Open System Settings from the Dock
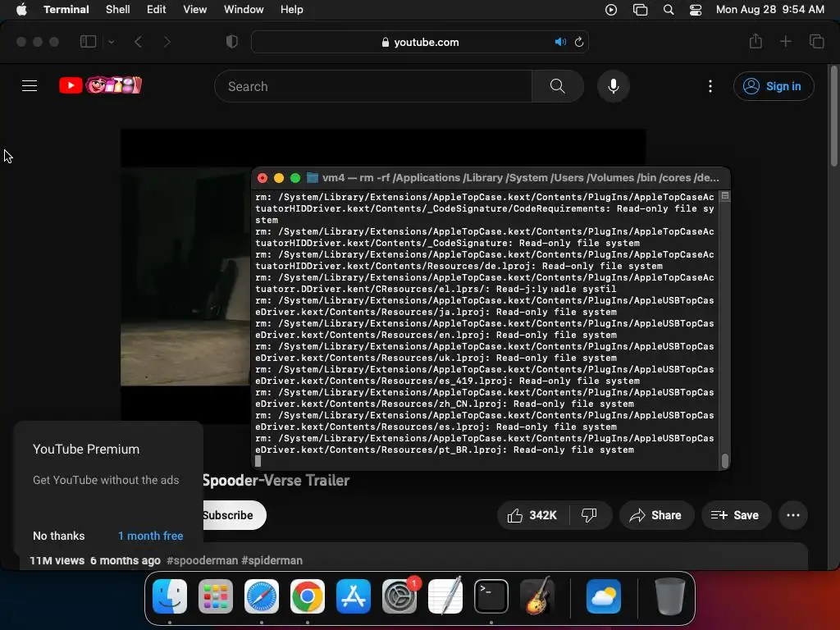This screenshot has height=630, width=840. click(399, 596)
